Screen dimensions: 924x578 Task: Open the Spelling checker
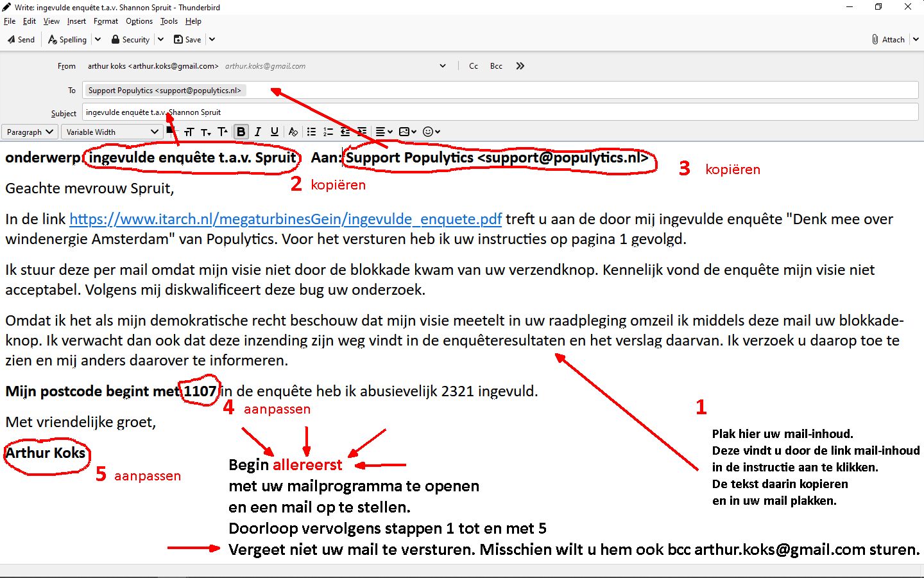[67, 39]
